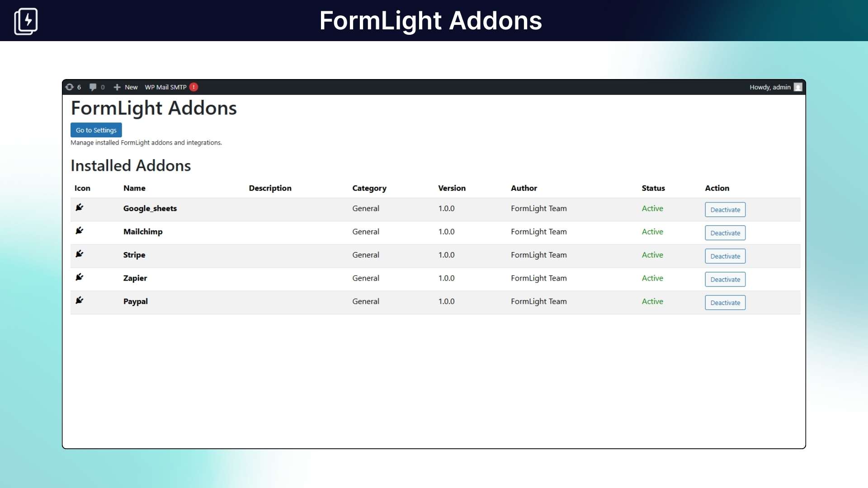Screen dimensions: 868x488
Task: Click the plus icon next to New
Action: [117, 87]
